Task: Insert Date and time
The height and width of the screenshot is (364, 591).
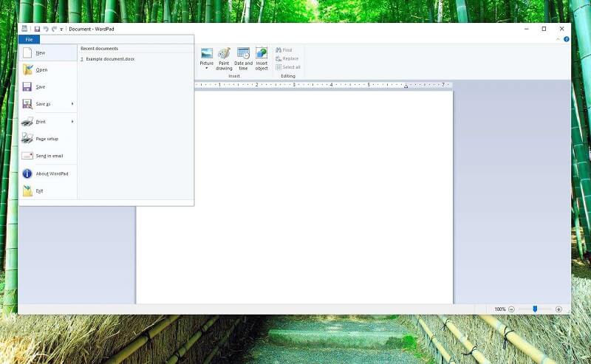Action: [x=244, y=59]
